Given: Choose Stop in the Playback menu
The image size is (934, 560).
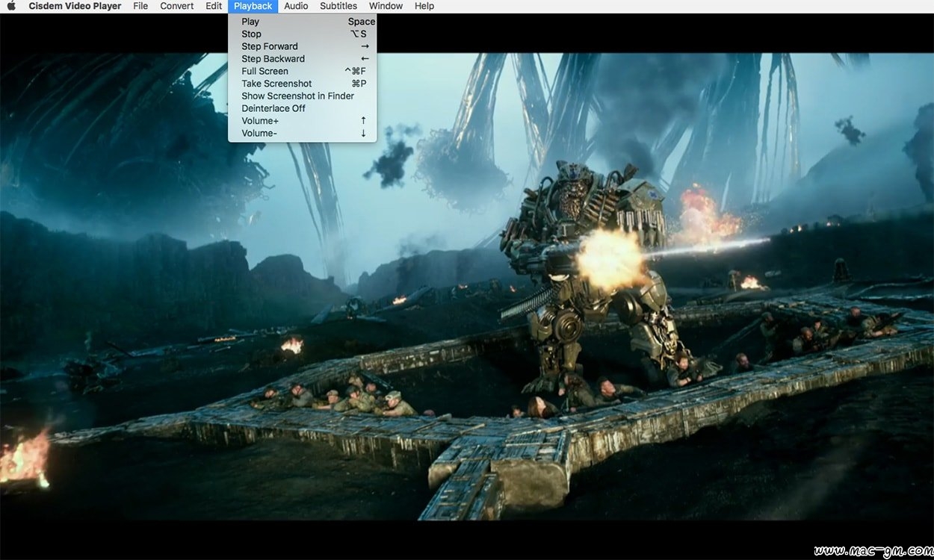Looking at the screenshot, I should pos(303,34).
